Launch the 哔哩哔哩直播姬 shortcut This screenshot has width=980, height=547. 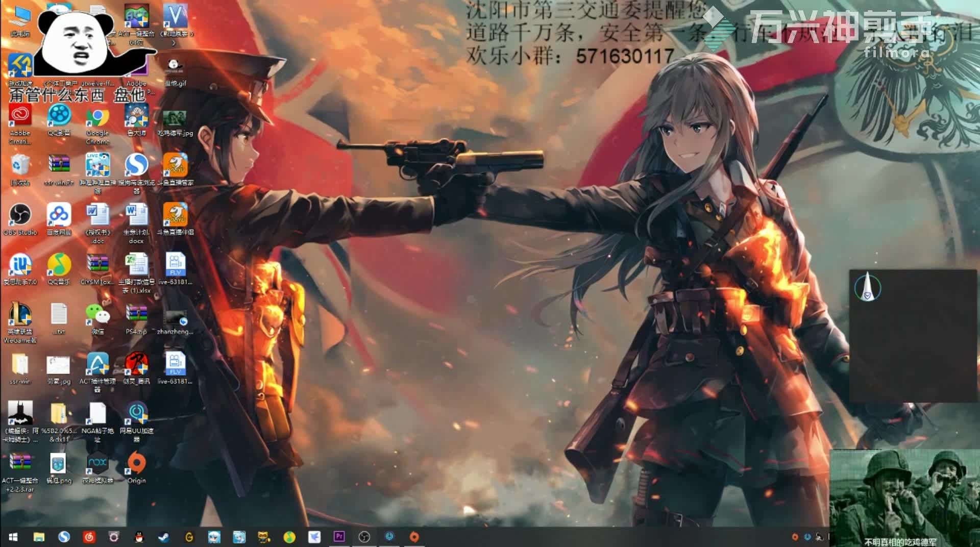(97, 172)
